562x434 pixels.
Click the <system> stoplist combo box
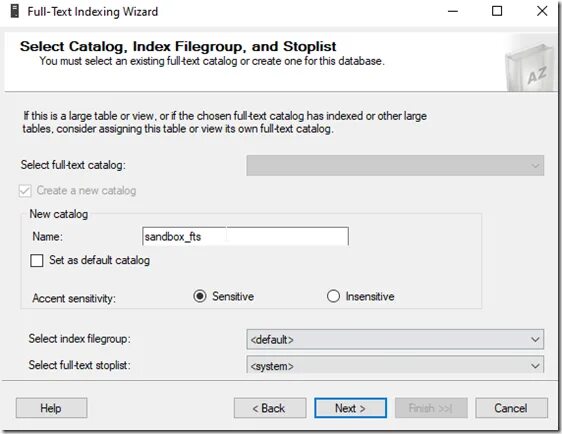[x=395, y=364]
